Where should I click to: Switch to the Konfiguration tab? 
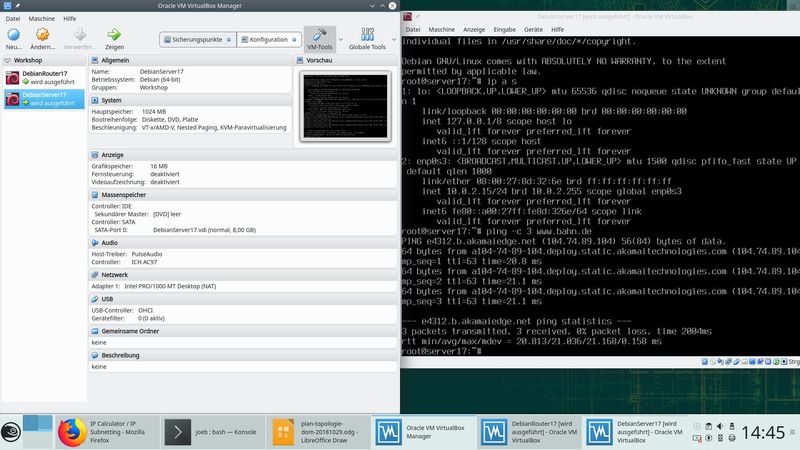pyautogui.click(x=268, y=39)
